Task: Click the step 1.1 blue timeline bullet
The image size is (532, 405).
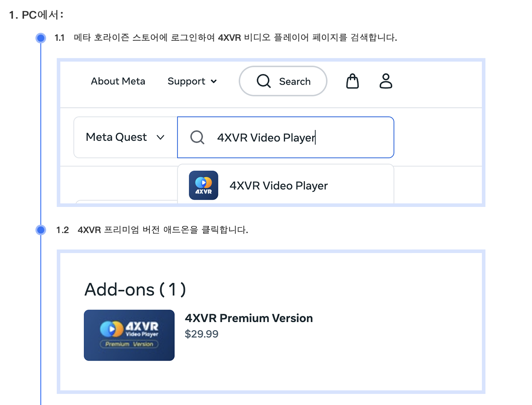Action: (41, 38)
